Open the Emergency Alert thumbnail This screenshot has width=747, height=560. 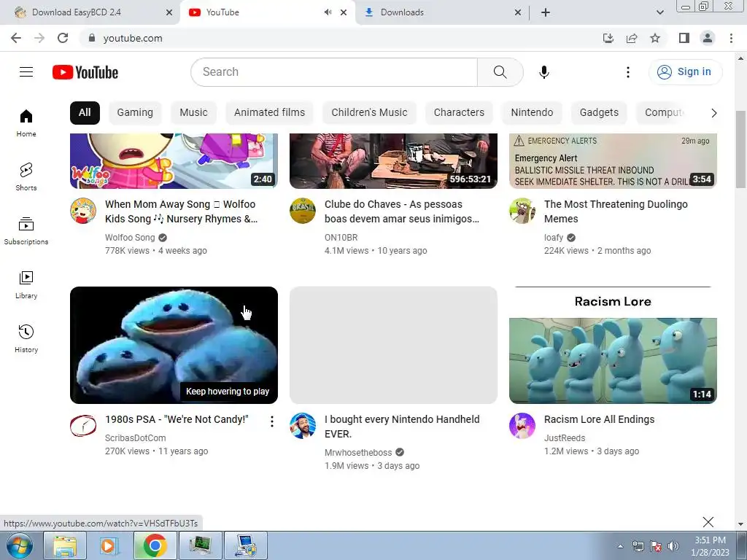tap(613, 161)
